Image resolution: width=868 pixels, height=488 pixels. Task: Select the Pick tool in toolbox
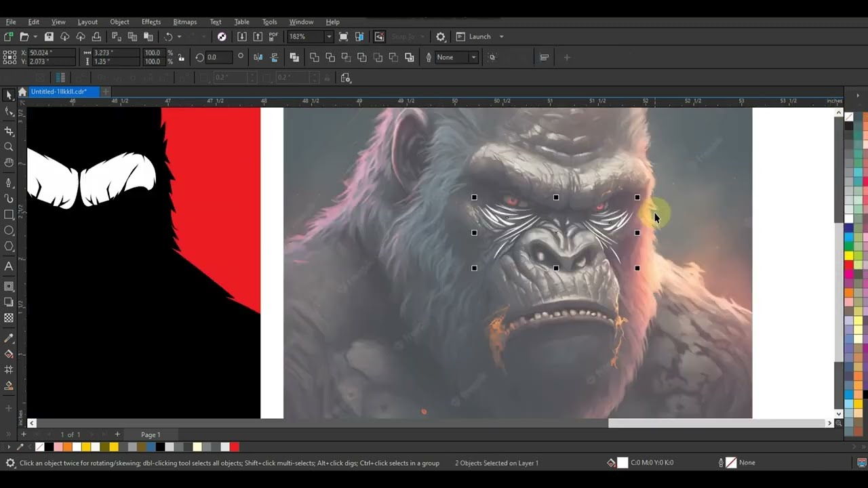click(9, 96)
